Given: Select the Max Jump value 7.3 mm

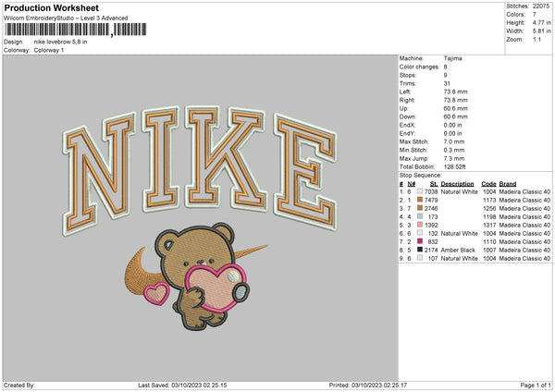Looking at the screenshot, I should (454, 158).
